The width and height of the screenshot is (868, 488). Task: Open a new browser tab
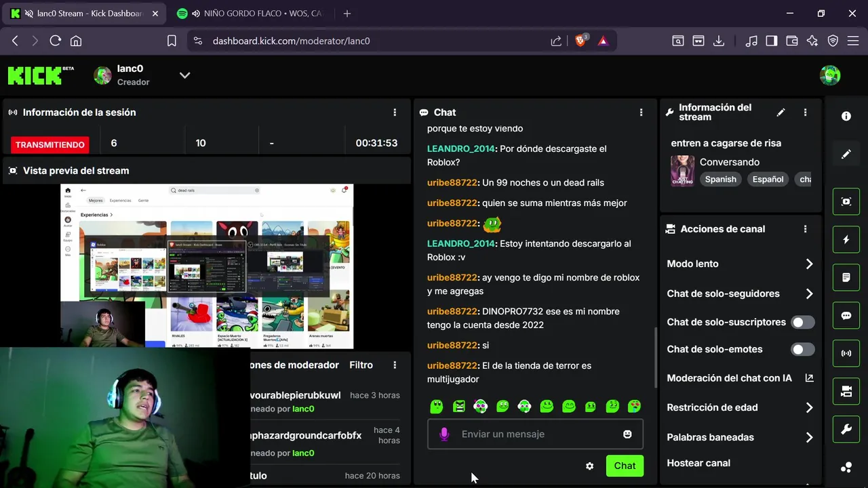[347, 14]
